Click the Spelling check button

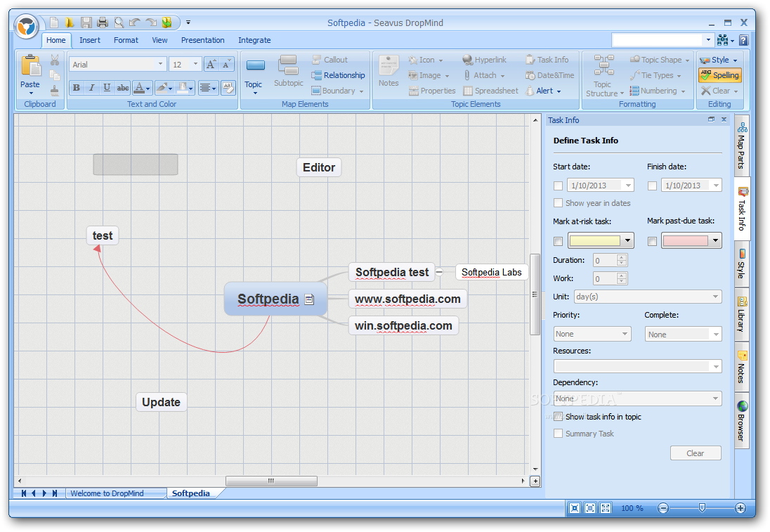click(720, 75)
